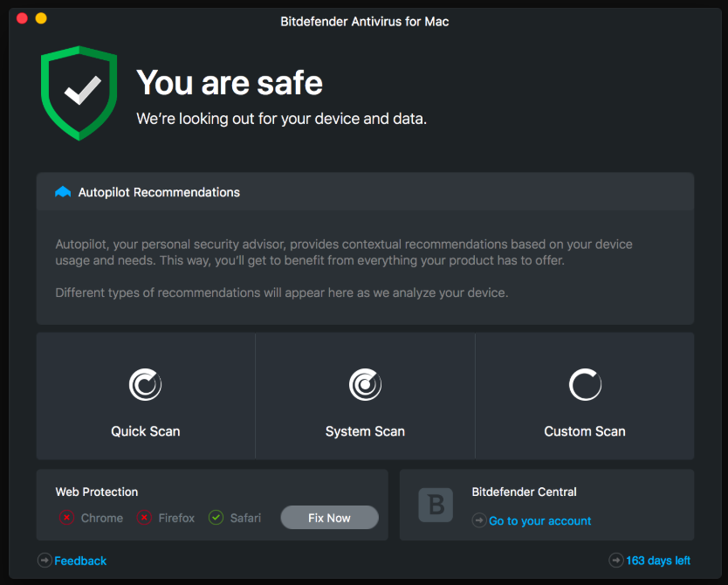Click the red X next to Firefox
The height and width of the screenshot is (585, 728).
[x=144, y=517]
